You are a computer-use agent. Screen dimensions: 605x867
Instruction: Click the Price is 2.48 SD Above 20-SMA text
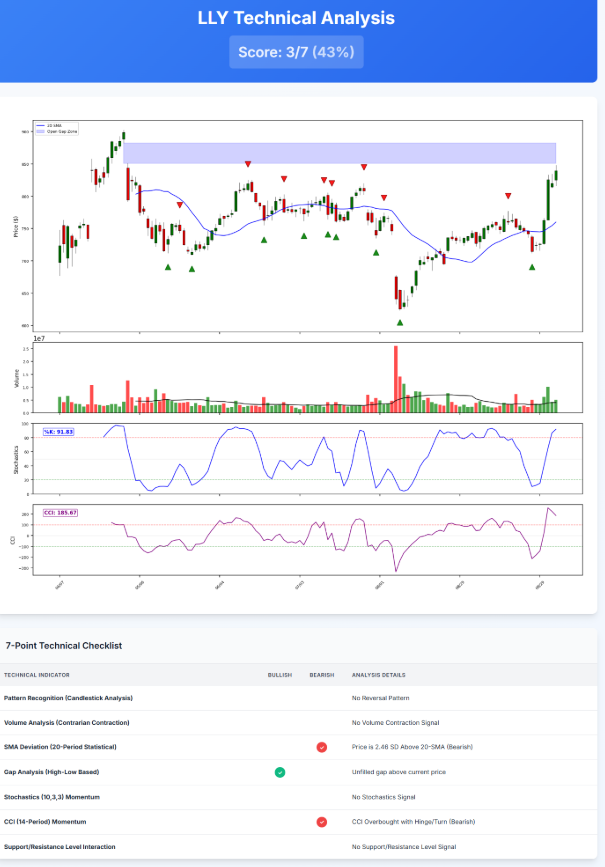(413, 747)
